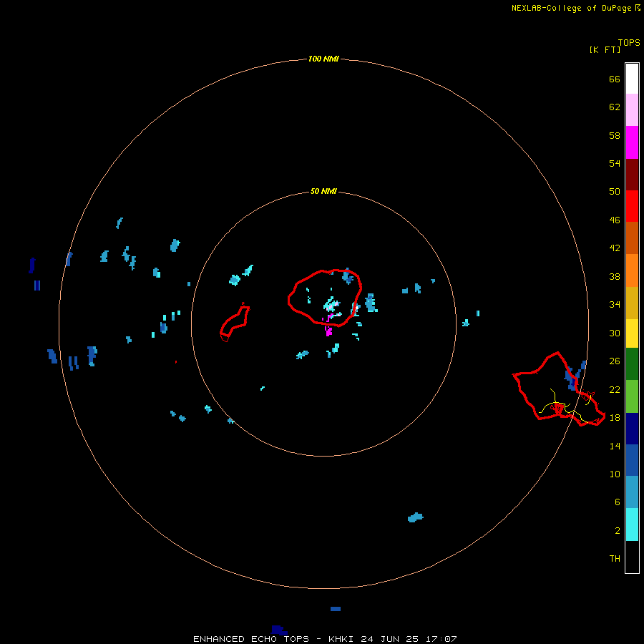Click the yellow legend swatch
The height and width of the screenshot is (644, 644).
pos(632,333)
